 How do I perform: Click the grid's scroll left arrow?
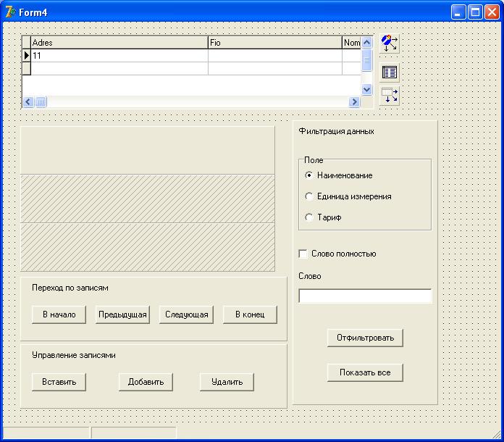pos(28,102)
